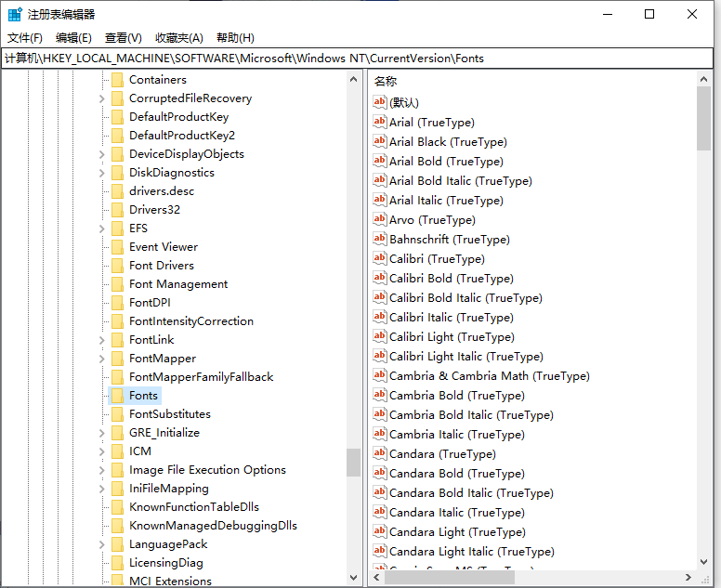Expand the FontLink key
This screenshot has height=588, width=721.
[x=101, y=340]
